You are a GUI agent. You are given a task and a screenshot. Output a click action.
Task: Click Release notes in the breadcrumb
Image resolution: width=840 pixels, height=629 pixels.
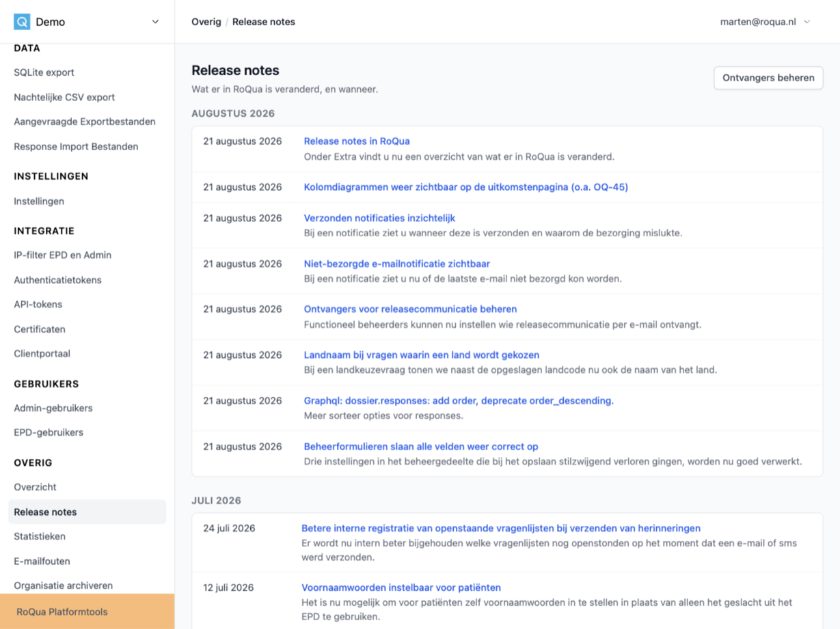pyautogui.click(x=264, y=22)
